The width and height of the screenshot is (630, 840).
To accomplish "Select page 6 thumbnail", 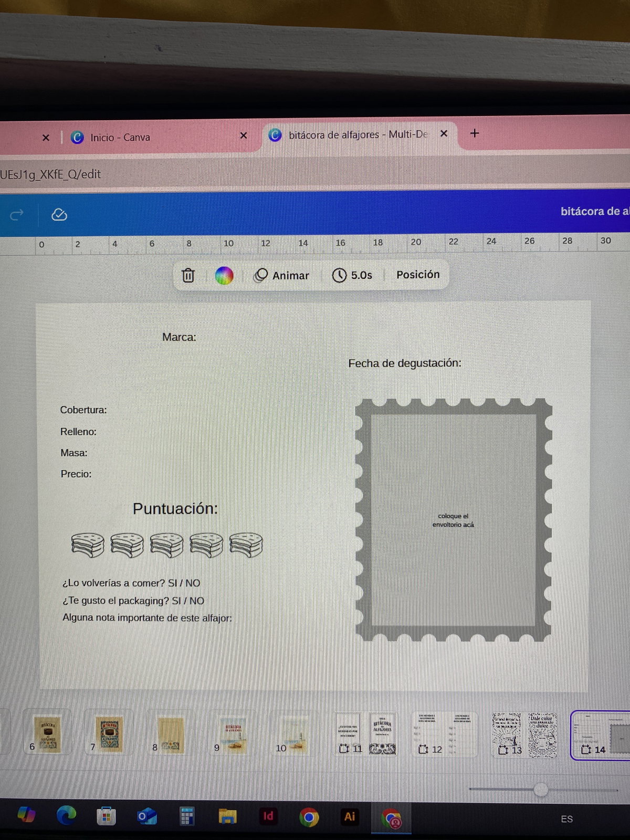I will [x=48, y=734].
